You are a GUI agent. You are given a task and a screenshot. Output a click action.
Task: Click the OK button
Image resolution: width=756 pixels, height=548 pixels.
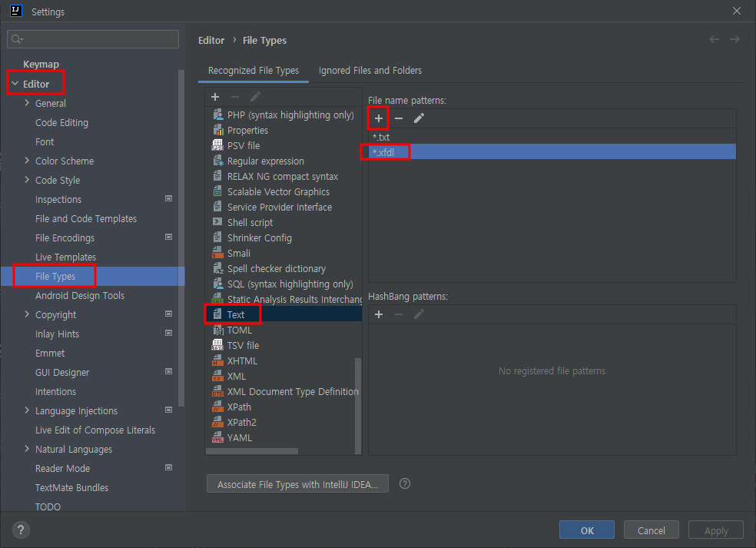(587, 530)
